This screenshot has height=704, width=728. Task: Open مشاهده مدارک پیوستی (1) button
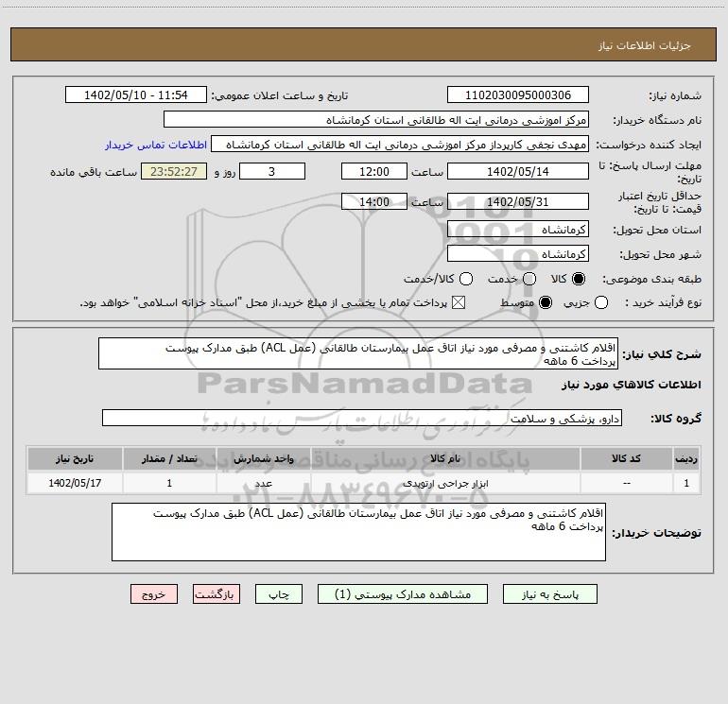403,594
